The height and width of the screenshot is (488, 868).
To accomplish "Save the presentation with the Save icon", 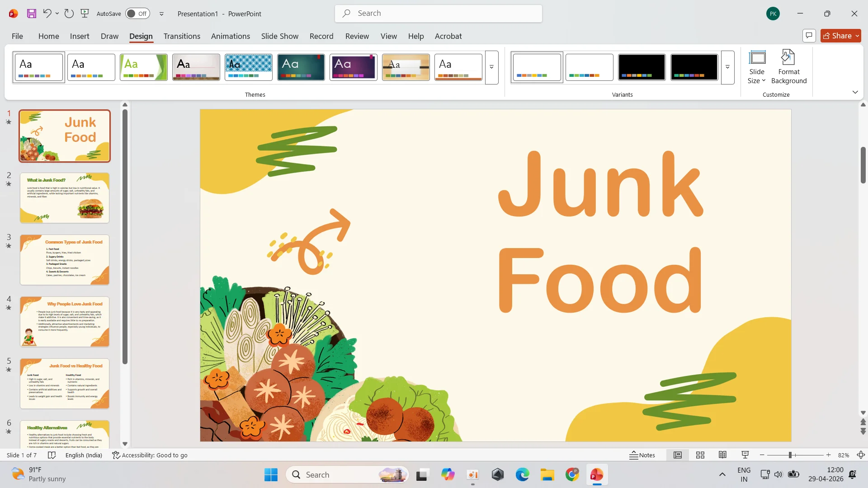I will (x=31, y=14).
